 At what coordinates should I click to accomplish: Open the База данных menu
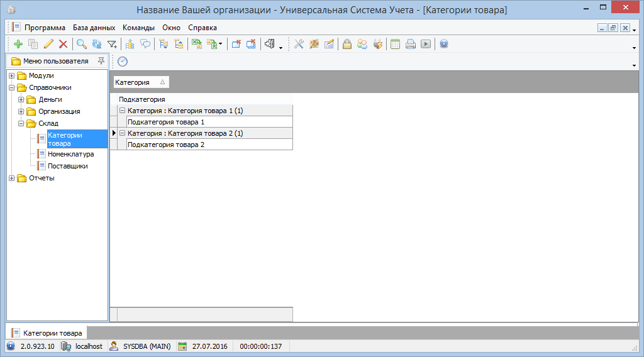click(94, 28)
